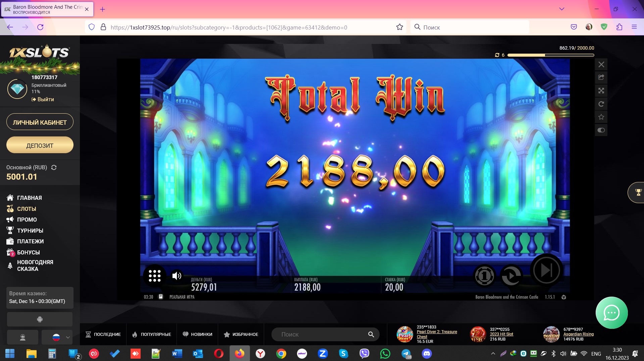The width and height of the screenshot is (644, 361).
Task: Switch the ENG keyboard language indicator
Action: coord(596,354)
